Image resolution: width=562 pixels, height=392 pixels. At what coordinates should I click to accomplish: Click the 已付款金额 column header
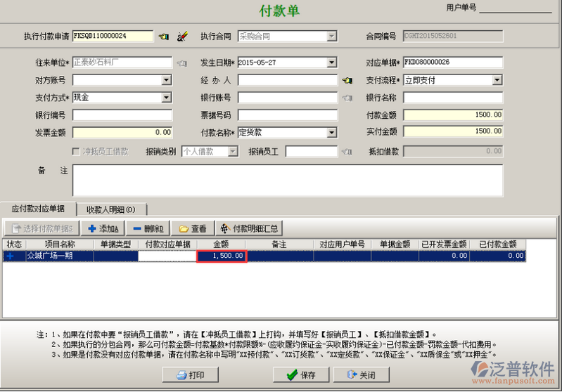[x=498, y=244]
